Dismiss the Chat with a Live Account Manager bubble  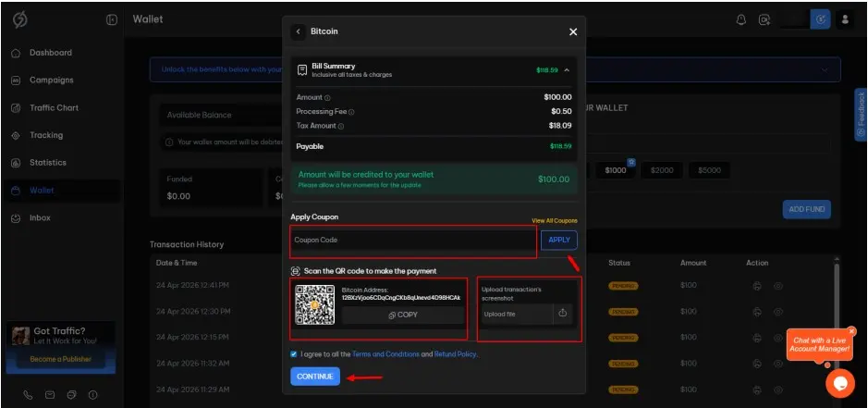tap(851, 331)
